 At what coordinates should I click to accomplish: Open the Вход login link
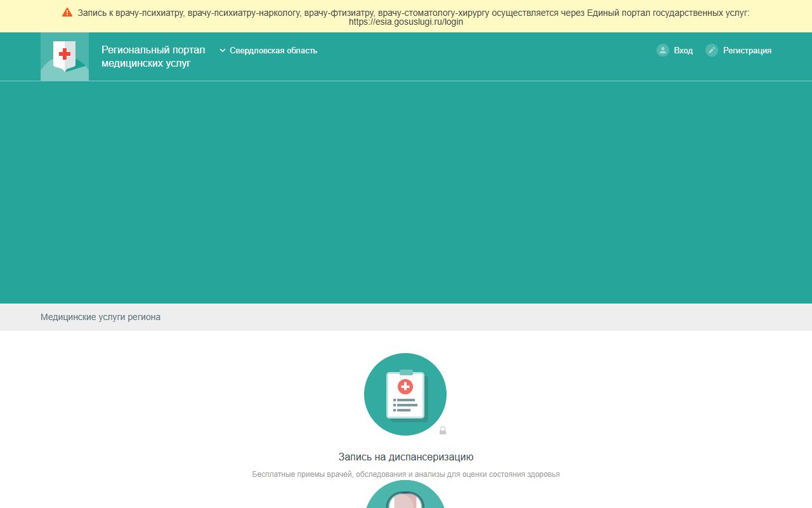[x=683, y=50]
